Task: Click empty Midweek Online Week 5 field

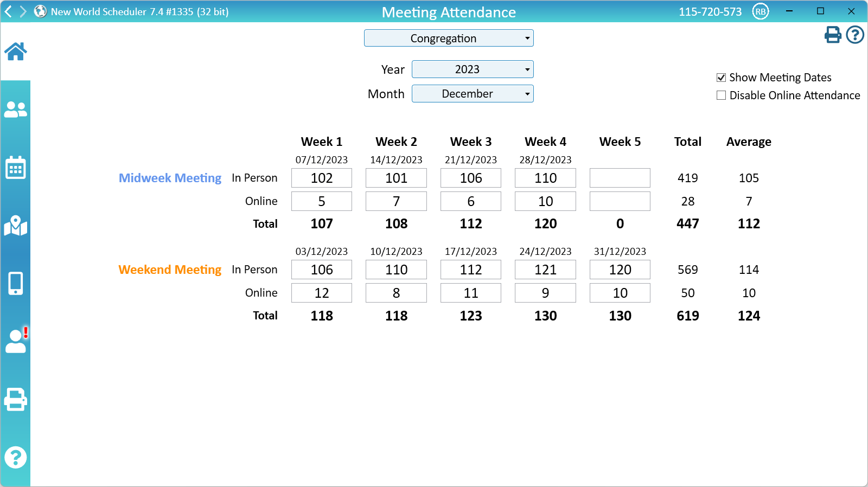Action: point(620,201)
